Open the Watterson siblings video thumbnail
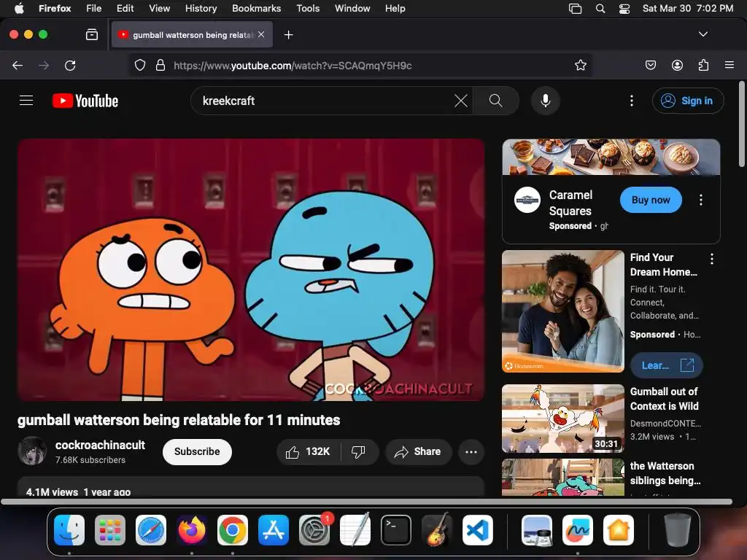The width and height of the screenshot is (747, 560). 563,477
